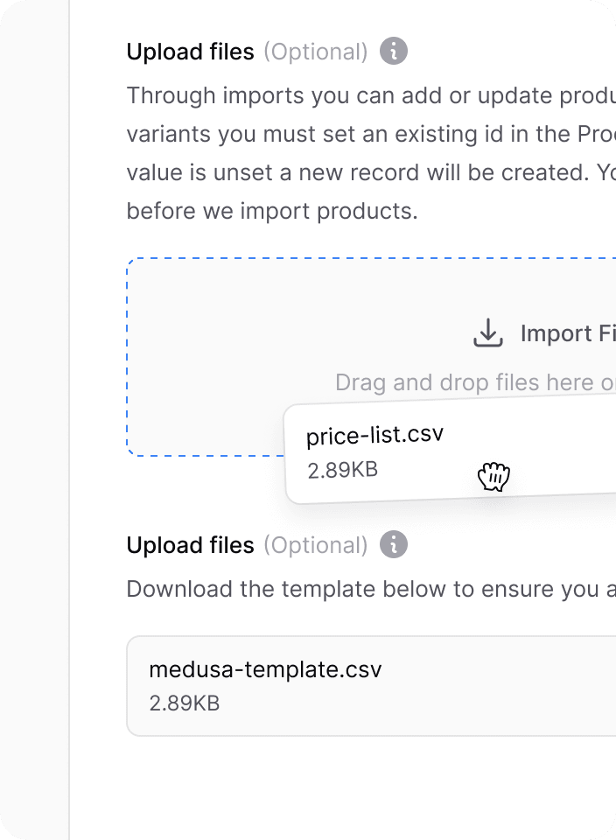This screenshot has height=840, width=616.
Task: Click the info icon beside the first Upload files heading
Action: pyautogui.click(x=394, y=52)
